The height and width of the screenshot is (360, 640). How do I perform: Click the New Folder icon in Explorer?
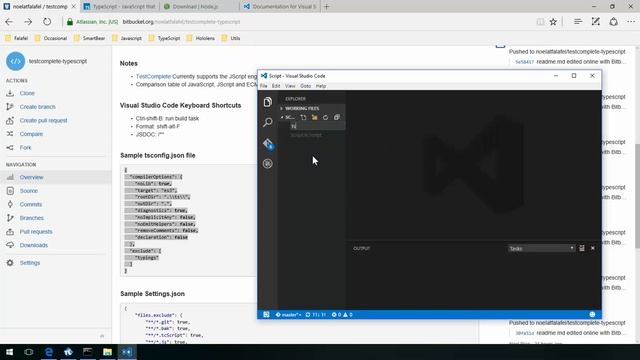click(x=315, y=117)
